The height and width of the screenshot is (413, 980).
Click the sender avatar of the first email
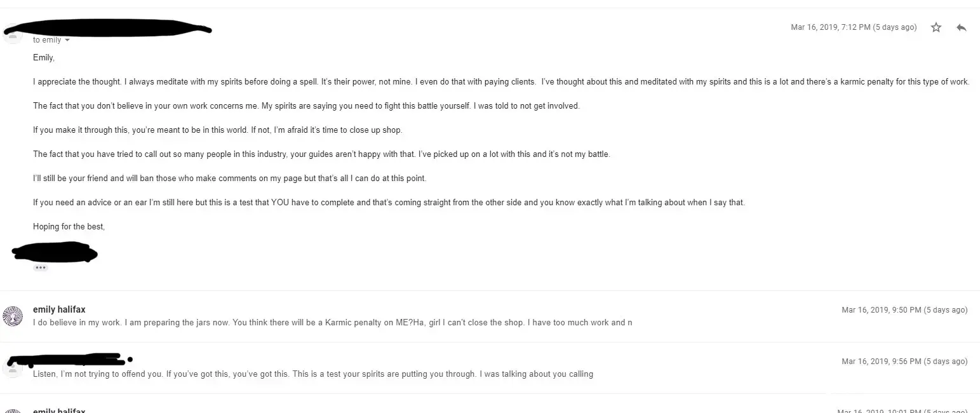13,33
